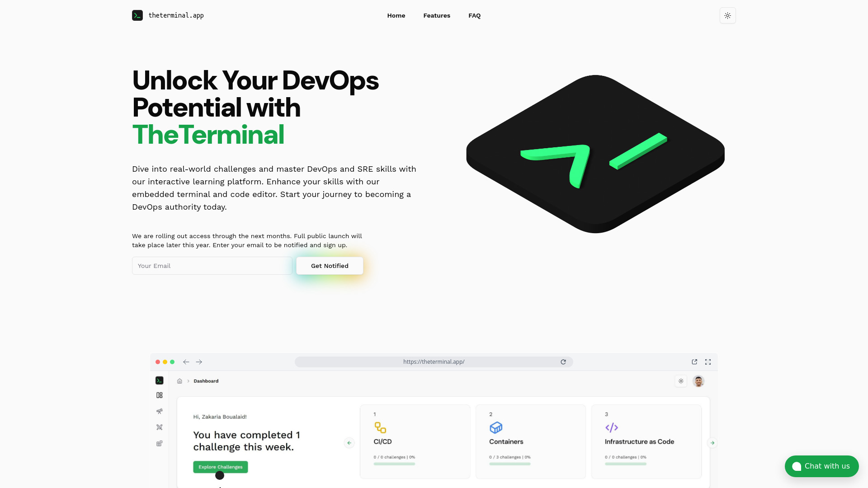Select the FAQ navigation menu item
Screen dimensions: 868x488
[x=474, y=15]
